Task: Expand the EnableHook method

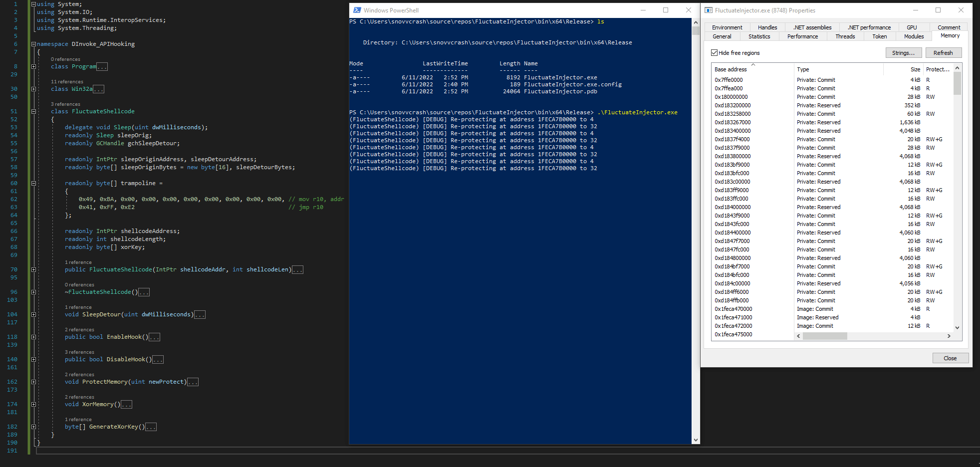Action: coord(33,337)
